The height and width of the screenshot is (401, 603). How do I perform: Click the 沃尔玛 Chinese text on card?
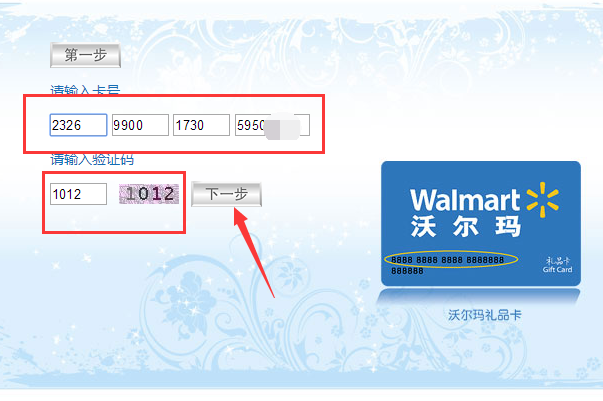466,226
